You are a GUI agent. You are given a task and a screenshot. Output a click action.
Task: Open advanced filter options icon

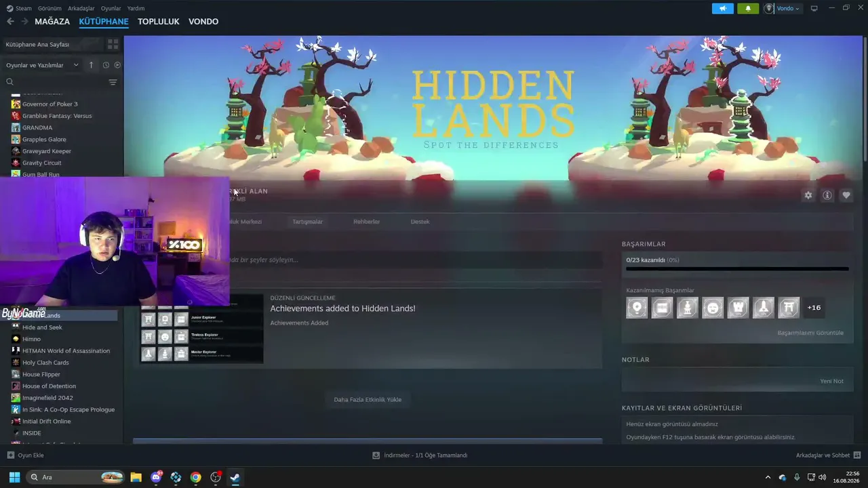(x=113, y=82)
